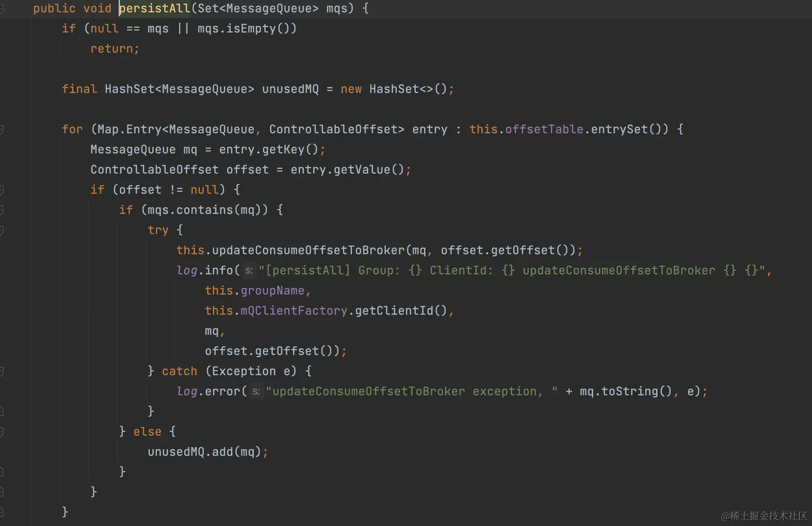Collapse the fold marker on the catch line
The width and height of the screenshot is (812, 526).
click(x=2, y=371)
